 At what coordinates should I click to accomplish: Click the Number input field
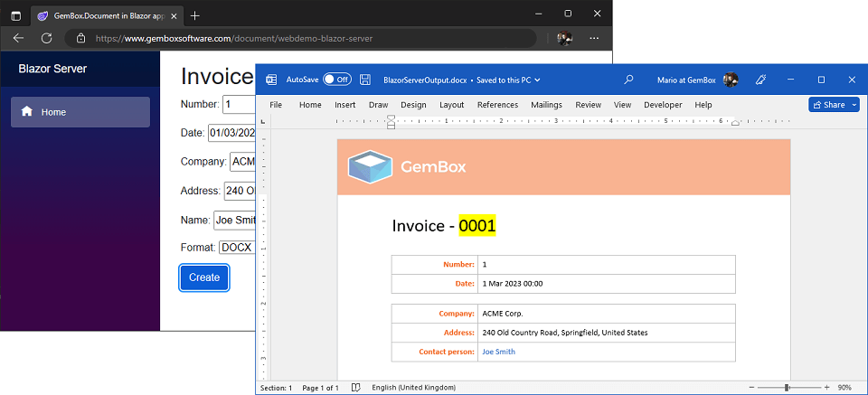pyautogui.click(x=240, y=104)
